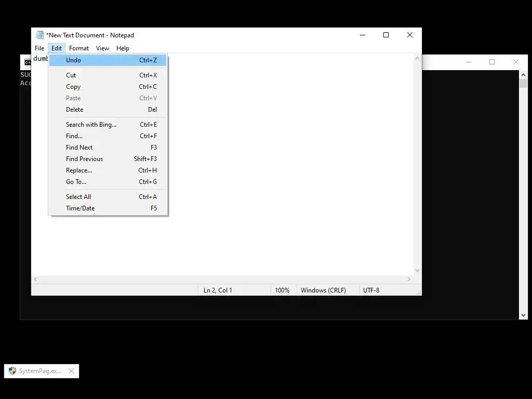Click the 100% zoom status entry

(282, 290)
